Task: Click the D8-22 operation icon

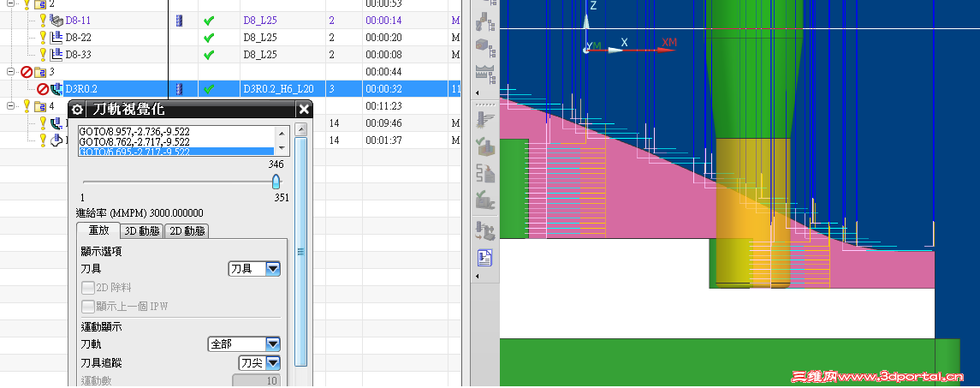Action: click(56, 38)
